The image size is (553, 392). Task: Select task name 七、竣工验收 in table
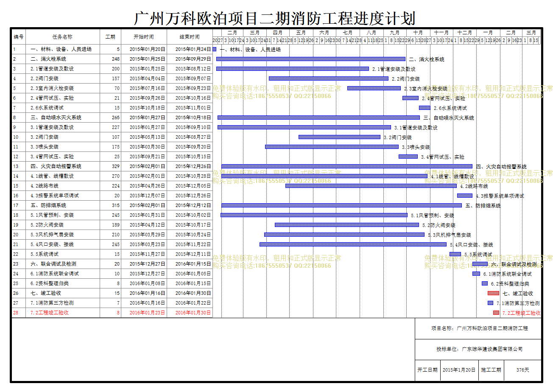tap(45, 293)
